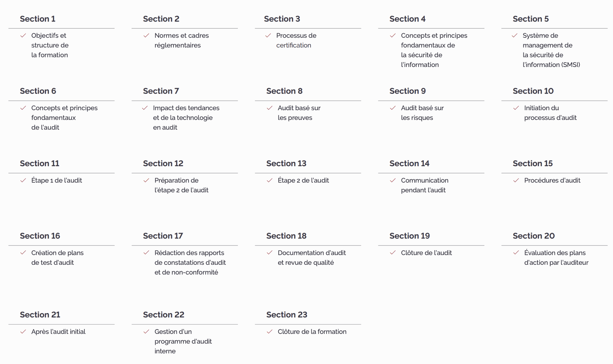Screen dimensions: 613x364
Task: Open the Étape 2 de l'audit item
Action: pos(303,181)
